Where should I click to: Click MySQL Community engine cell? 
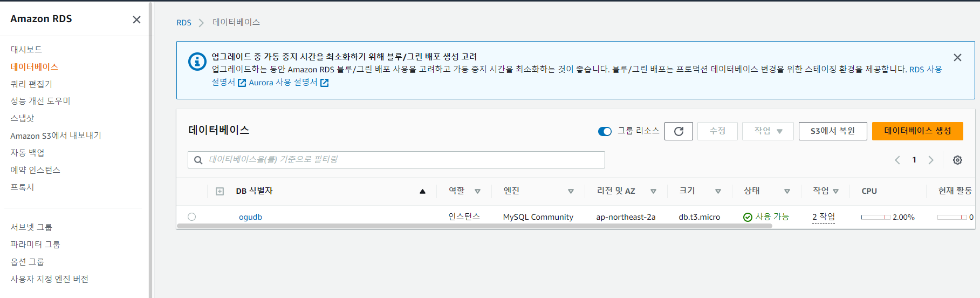click(538, 217)
